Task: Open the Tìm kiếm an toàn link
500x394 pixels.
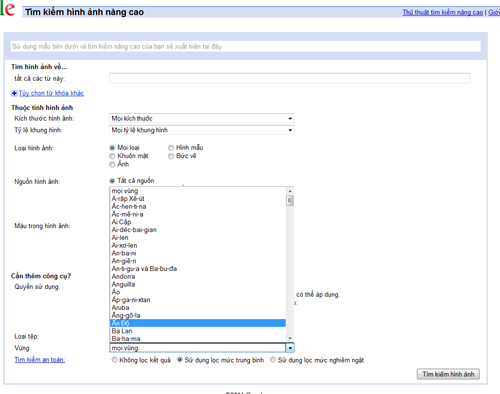Action: 40,360
